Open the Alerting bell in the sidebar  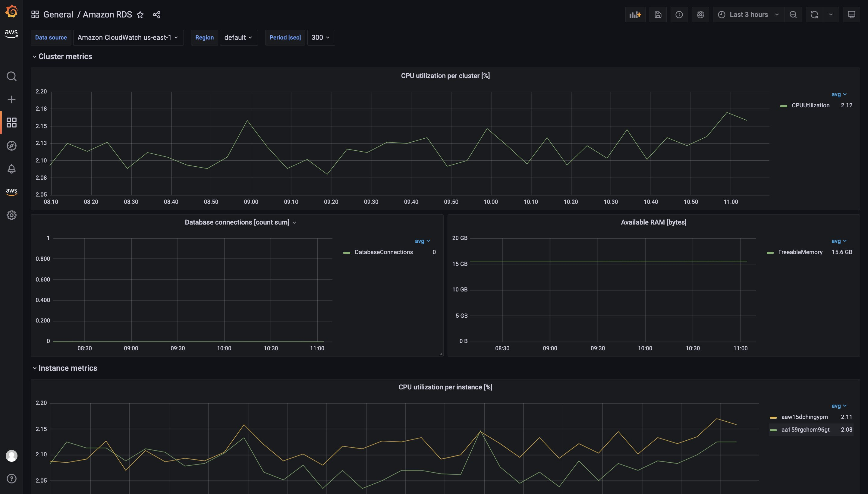11,168
